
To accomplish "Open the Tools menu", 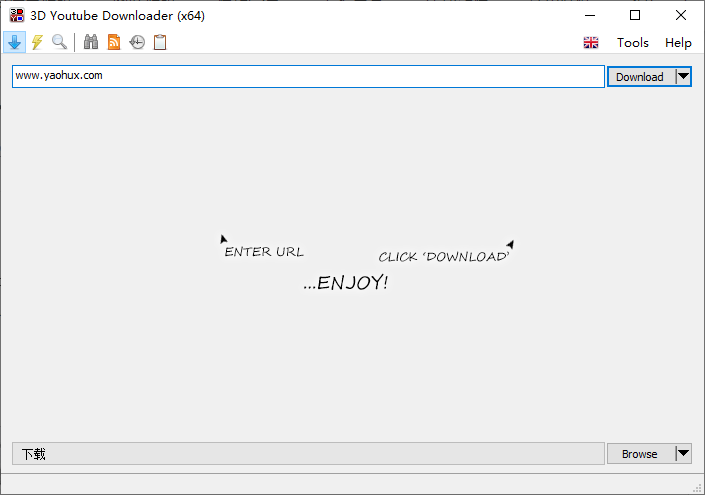I will tap(633, 43).
